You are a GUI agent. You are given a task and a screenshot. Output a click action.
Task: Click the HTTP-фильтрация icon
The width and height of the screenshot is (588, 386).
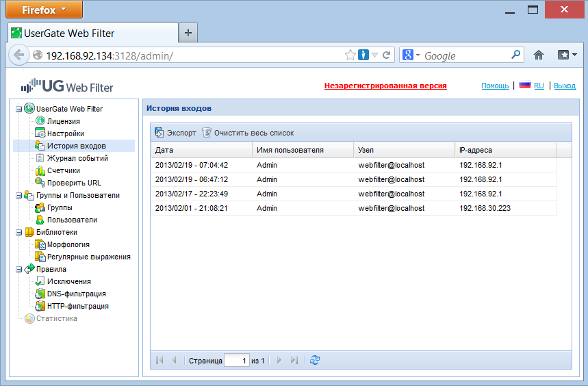point(40,306)
